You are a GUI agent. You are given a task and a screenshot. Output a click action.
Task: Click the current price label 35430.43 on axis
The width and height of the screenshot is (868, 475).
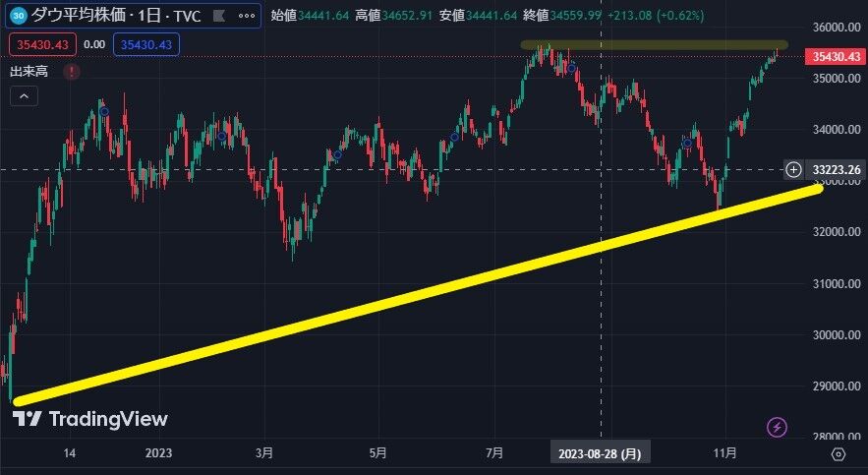point(836,56)
